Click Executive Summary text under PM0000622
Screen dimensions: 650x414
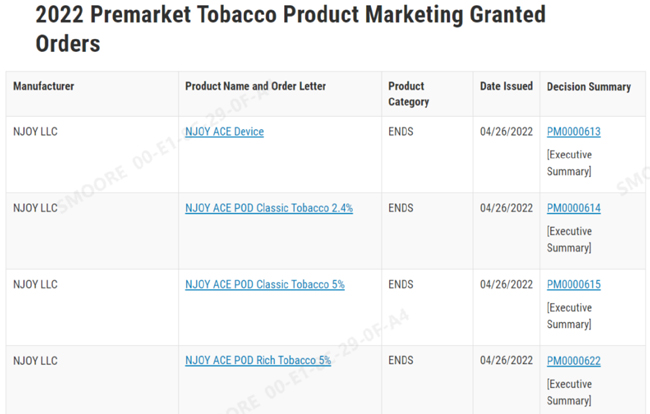tap(569, 391)
